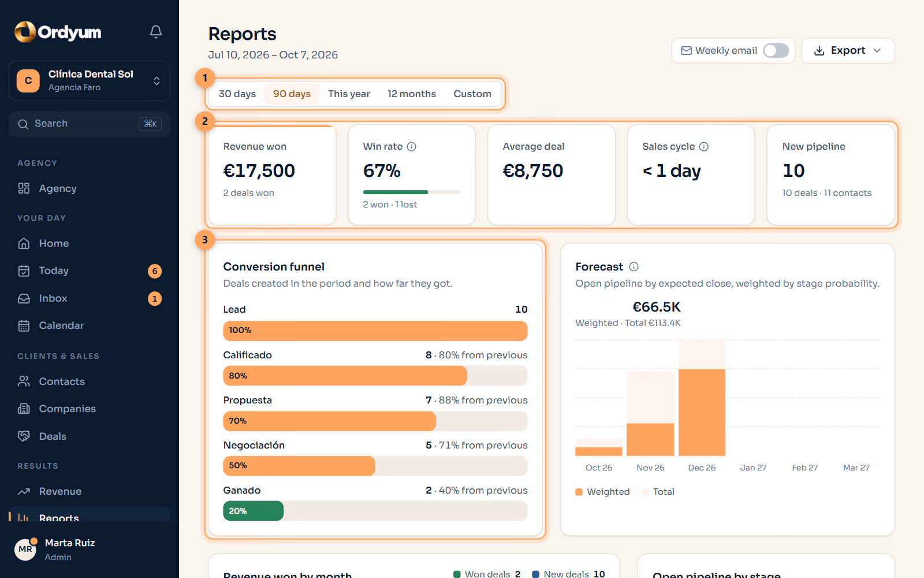Open the Inbox tray icon

pyautogui.click(x=24, y=299)
